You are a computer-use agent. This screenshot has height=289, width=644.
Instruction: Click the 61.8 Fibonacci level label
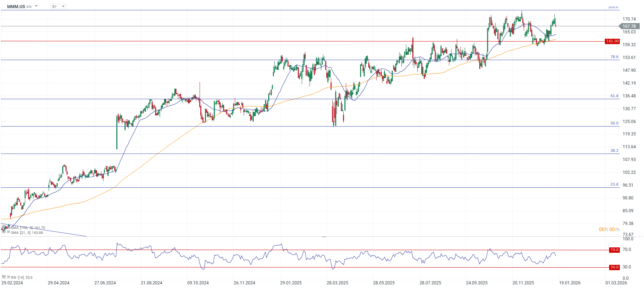(614, 96)
